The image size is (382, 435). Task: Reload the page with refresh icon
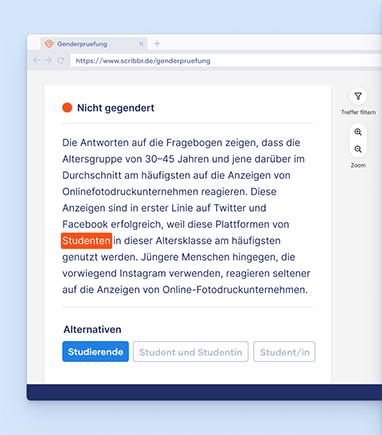[60, 60]
